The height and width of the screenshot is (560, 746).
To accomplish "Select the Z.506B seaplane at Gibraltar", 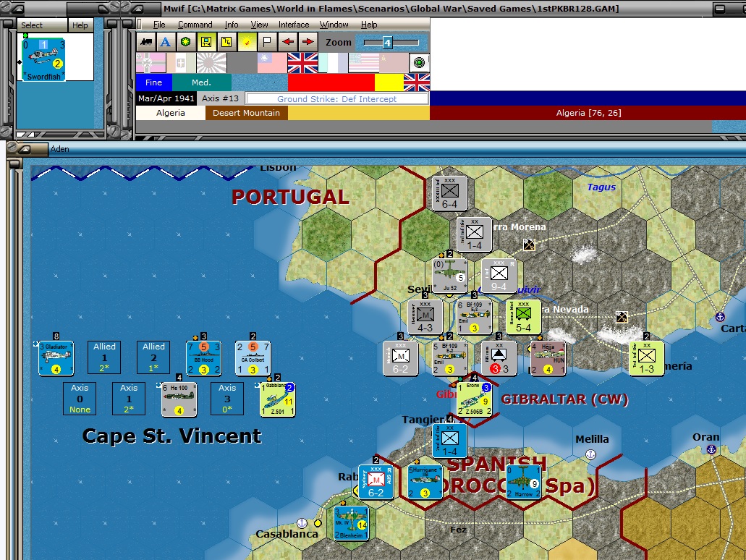I will click(475, 399).
